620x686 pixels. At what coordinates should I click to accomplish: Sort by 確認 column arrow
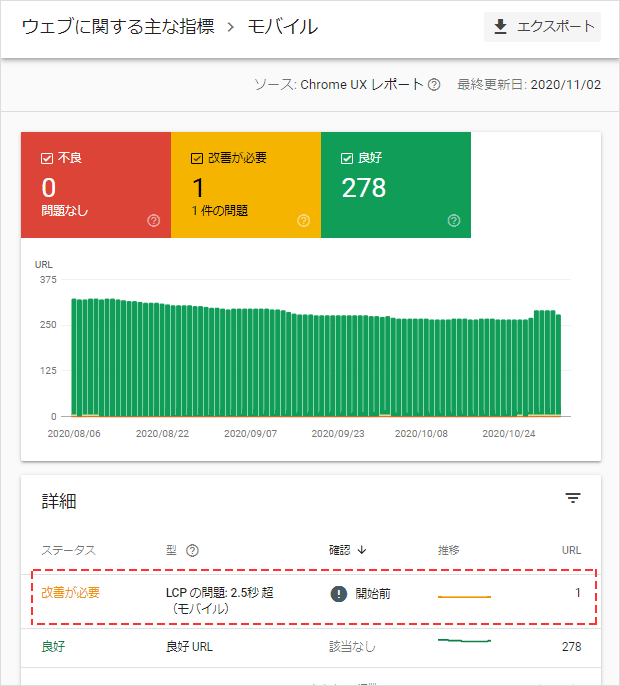point(361,550)
